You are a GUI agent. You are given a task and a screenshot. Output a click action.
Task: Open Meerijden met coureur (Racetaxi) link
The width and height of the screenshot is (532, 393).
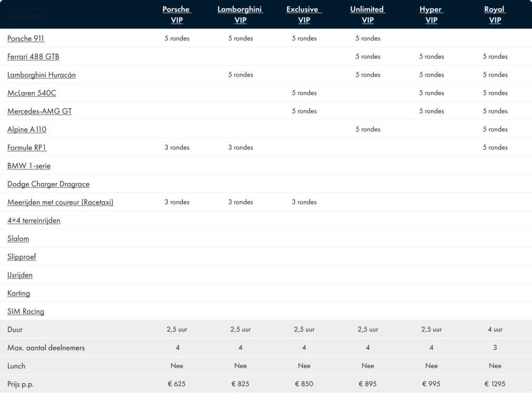(x=60, y=202)
